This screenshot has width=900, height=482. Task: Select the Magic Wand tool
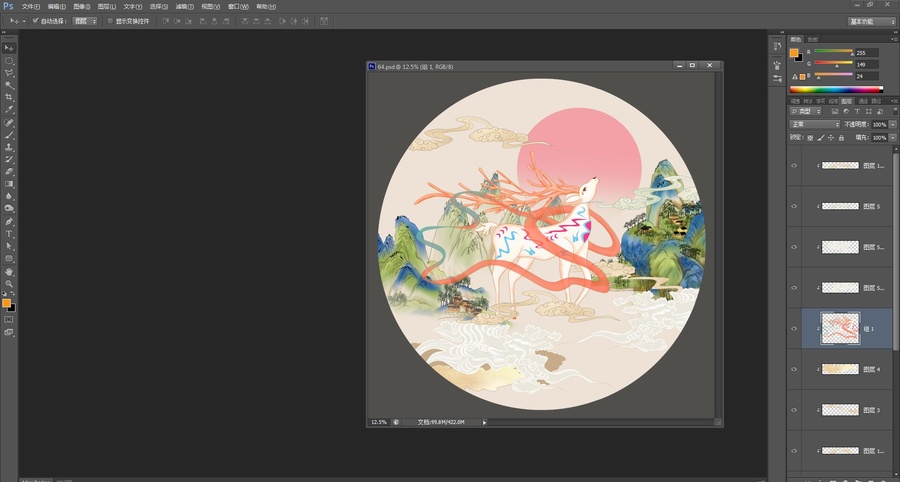pyautogui.click(x=9, y=85)
